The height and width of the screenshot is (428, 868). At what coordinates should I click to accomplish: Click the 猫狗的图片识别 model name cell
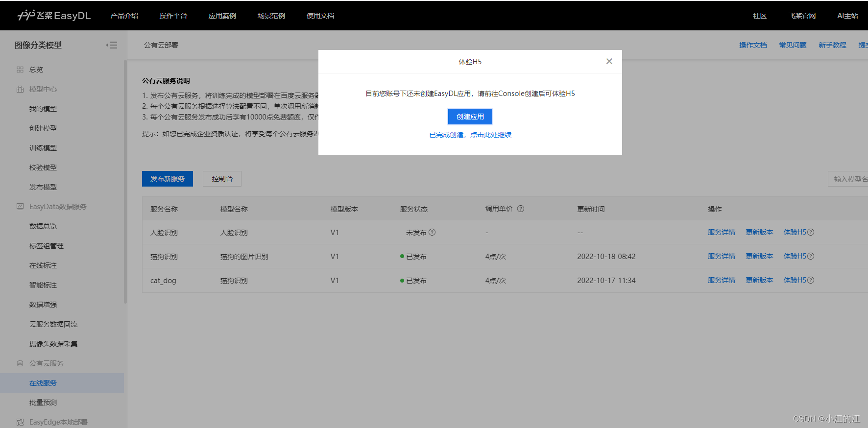coord(244,257)
